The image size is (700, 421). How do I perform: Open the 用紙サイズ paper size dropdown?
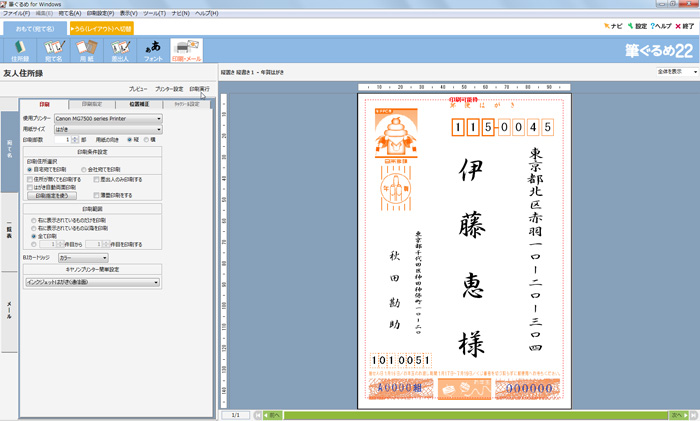coord(158,129)
